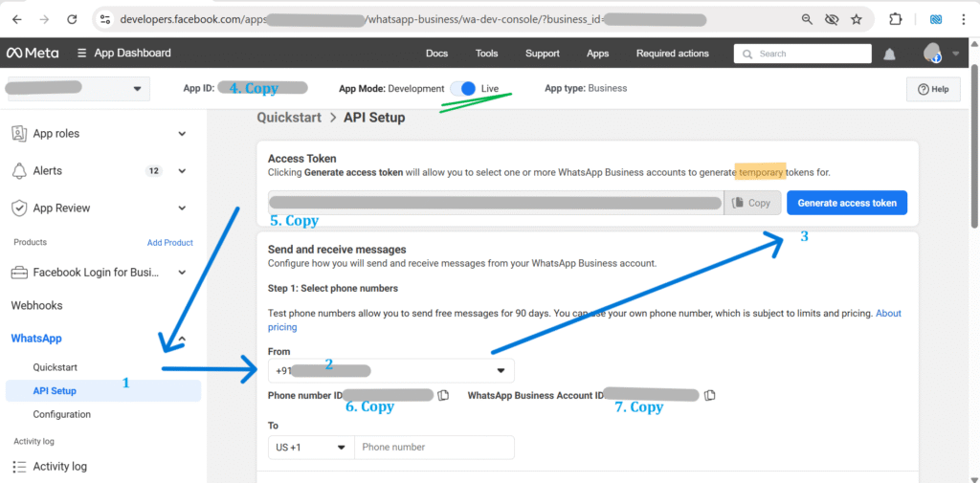Viewport: 980px width, 483px height.
Task: Open the US +1 country code dropdown
Action: click(311, 447)
